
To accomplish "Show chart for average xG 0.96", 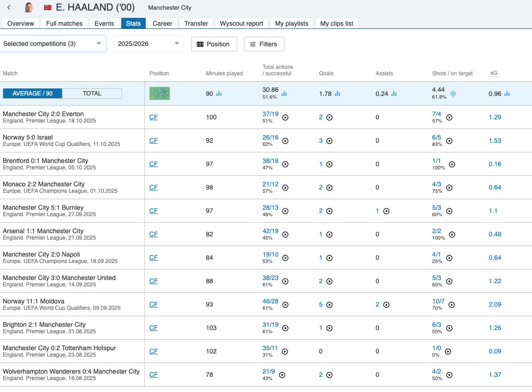I will tap(507, 94).
